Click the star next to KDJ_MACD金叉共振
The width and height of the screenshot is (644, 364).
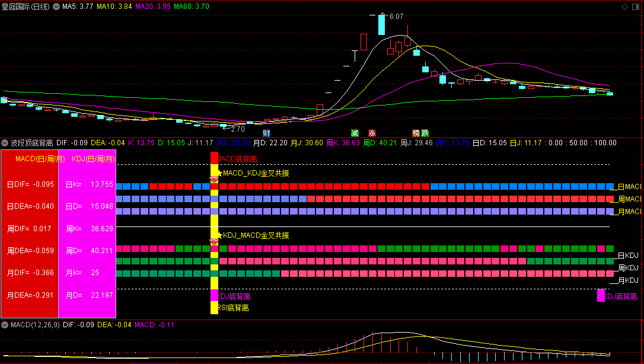tap(220, 235)
